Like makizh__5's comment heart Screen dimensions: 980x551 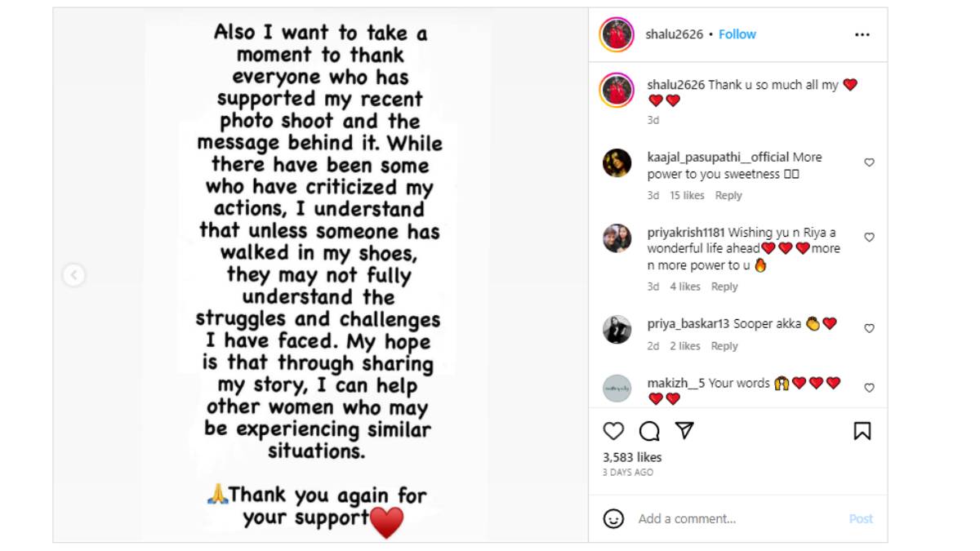(x=869, y=388)
